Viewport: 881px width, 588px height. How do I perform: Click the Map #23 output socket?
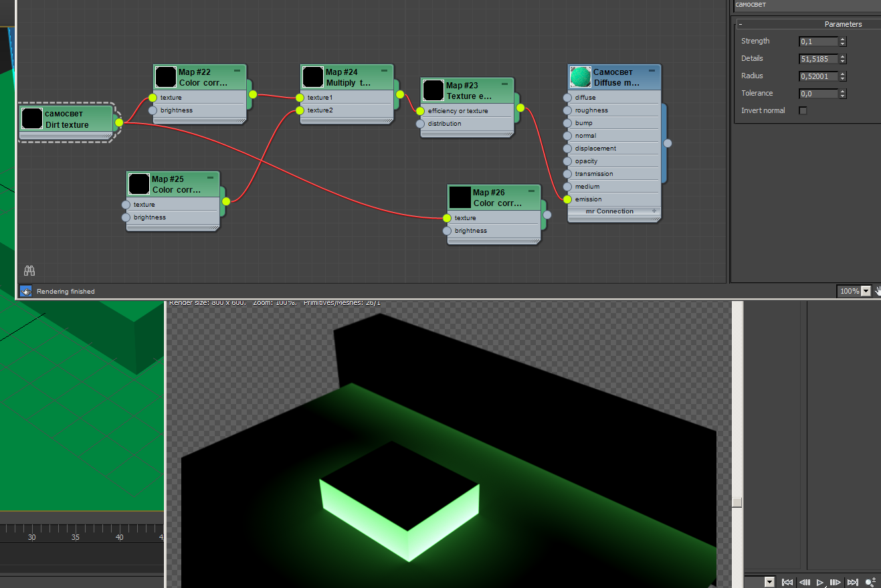coord(520,108)
